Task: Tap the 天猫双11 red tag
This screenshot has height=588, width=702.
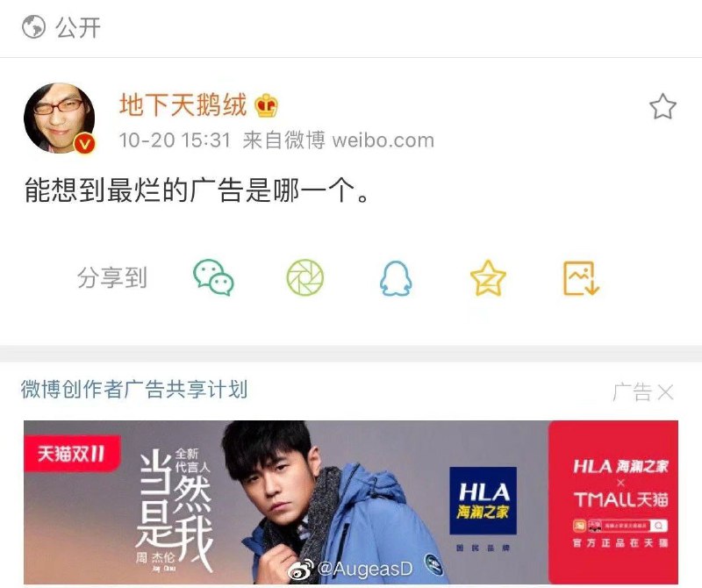Action: pos(72,454)
